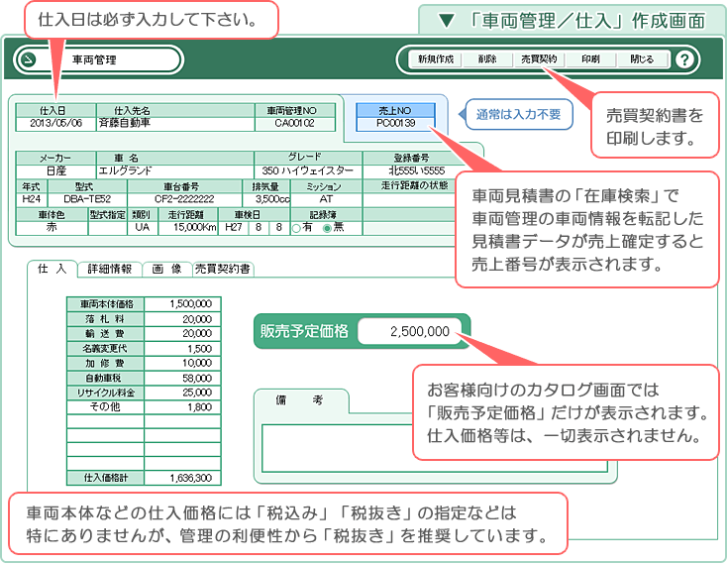The width and height of the screenshot is (728, 565).
Task: Click the 落札料 value 20,000
Action: click(x=182, y=319)
